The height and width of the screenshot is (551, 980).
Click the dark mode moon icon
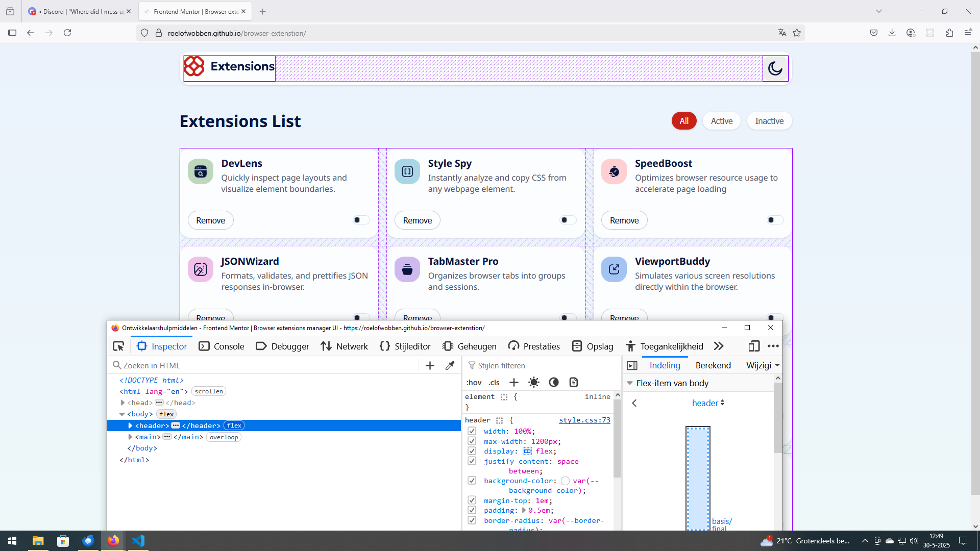(775, 68)
